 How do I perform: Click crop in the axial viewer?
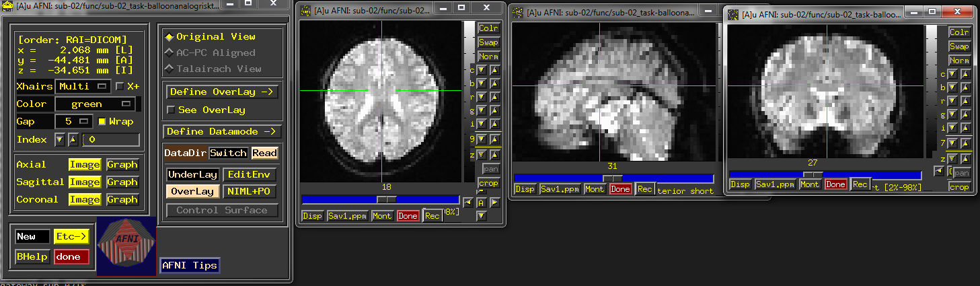[x=488, y=183]
